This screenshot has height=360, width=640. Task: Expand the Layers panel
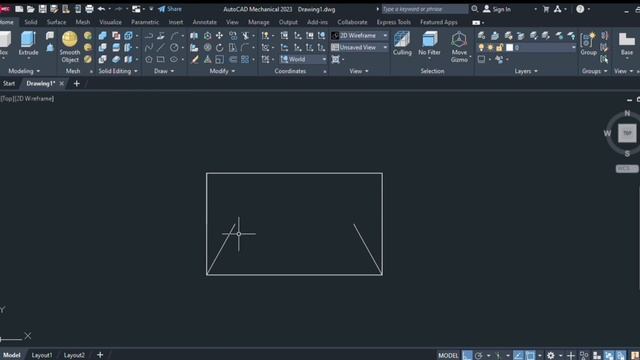(526, 71)
